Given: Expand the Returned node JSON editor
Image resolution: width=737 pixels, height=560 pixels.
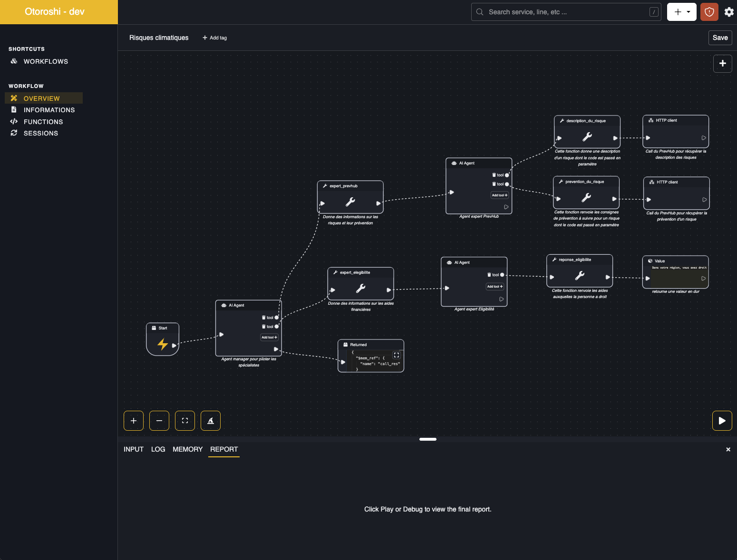Looking at the screenshot, I should coord(397,355).
